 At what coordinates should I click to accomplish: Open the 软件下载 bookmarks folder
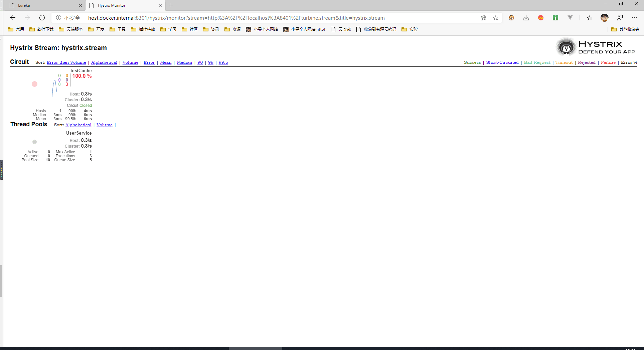pos(41,29)
